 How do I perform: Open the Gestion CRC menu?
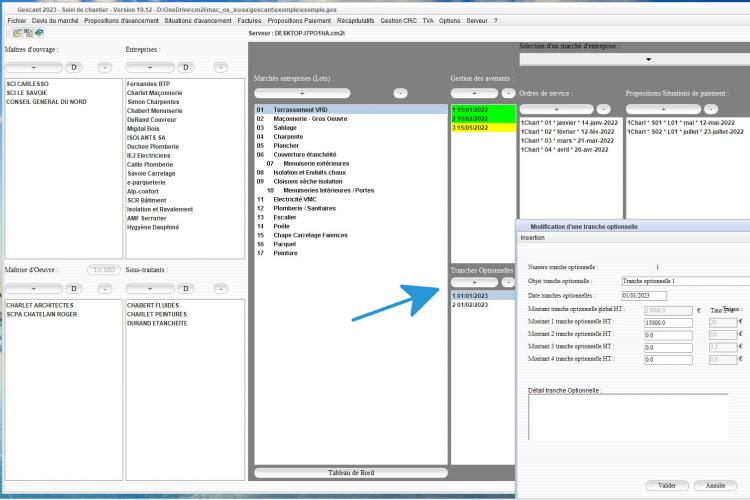(x=398, y=21)
